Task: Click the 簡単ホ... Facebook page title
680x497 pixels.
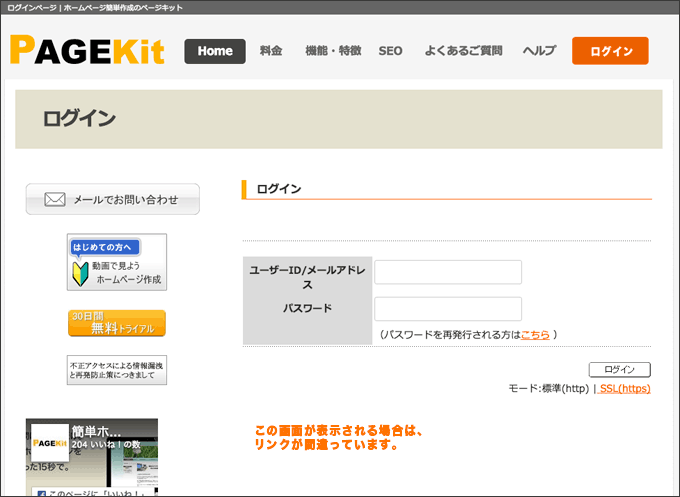Action: tap(96, 432)
